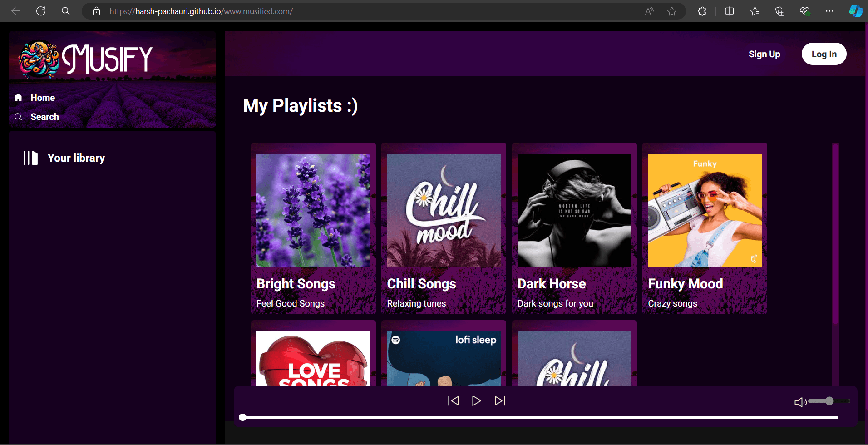
Task: Click the Log In button
Action: pos(824,54)
